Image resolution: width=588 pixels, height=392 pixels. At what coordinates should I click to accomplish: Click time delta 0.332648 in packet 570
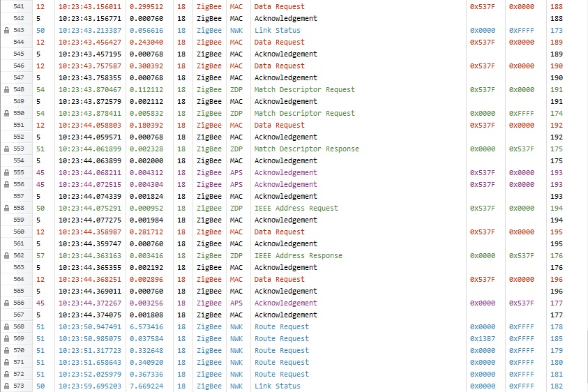tap(146, 350)
